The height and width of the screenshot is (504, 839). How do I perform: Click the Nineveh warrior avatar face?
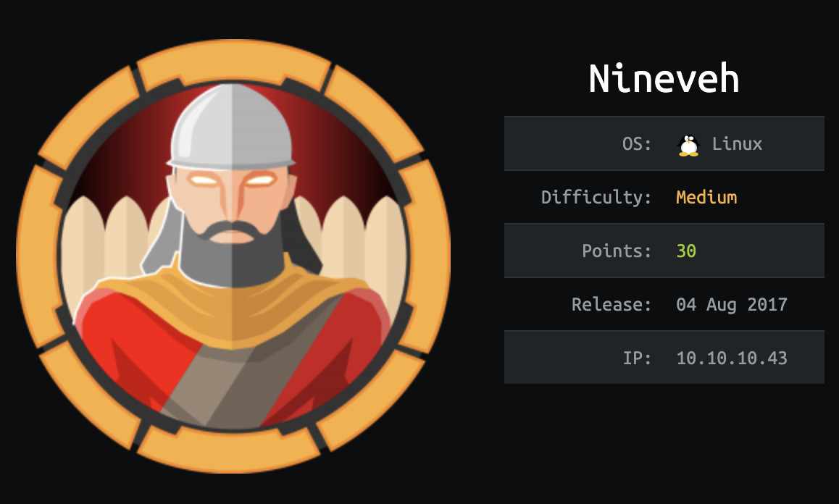[231, 203]
